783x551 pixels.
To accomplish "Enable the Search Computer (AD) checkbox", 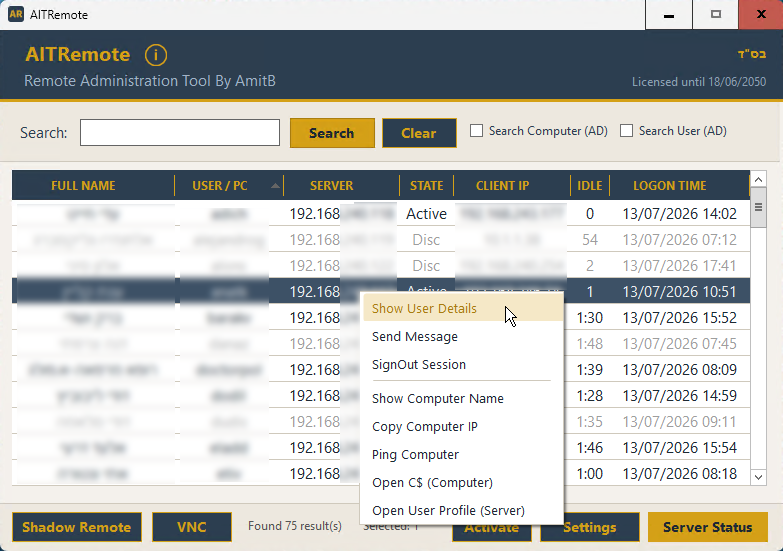I will (x=476, y=131).
